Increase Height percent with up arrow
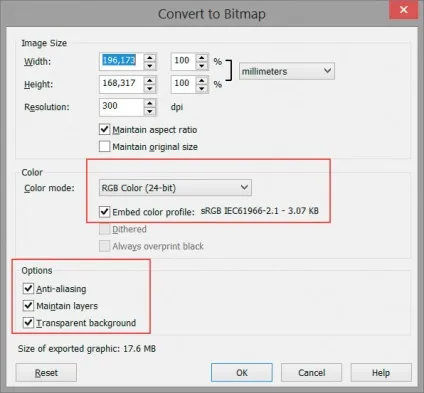The height and width of the screenshot is (393, 424). pos(202,80)
